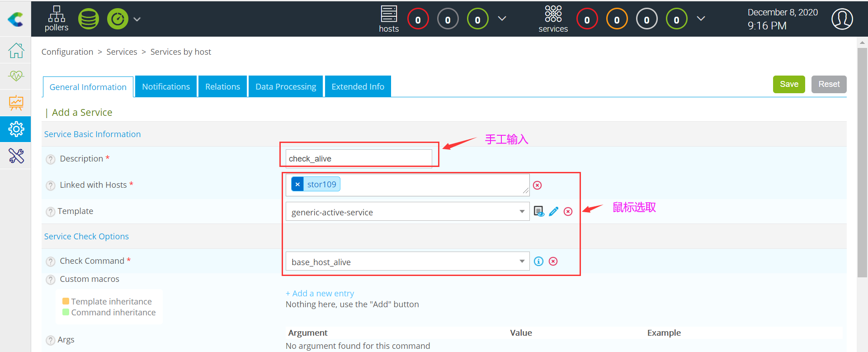Open help for Custom macros

51,280
